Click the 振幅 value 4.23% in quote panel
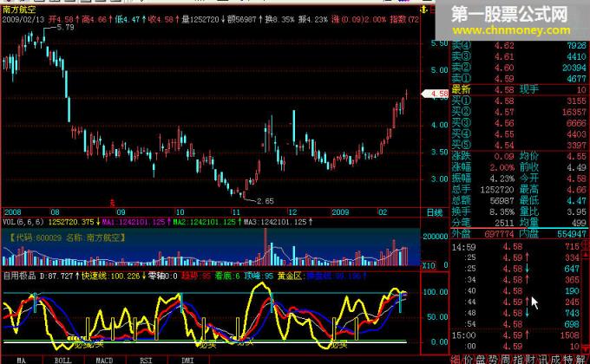This screenshot has width=590, height=364. click(502, 179)
